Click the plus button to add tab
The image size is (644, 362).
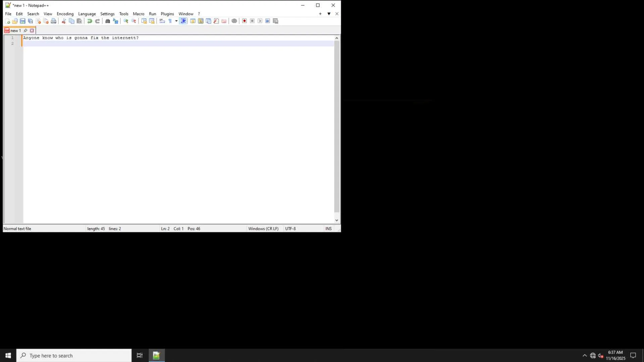[x=320, y=14]
